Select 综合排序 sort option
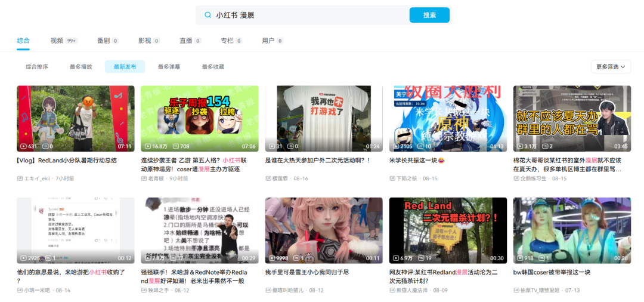 coord(37,67)
